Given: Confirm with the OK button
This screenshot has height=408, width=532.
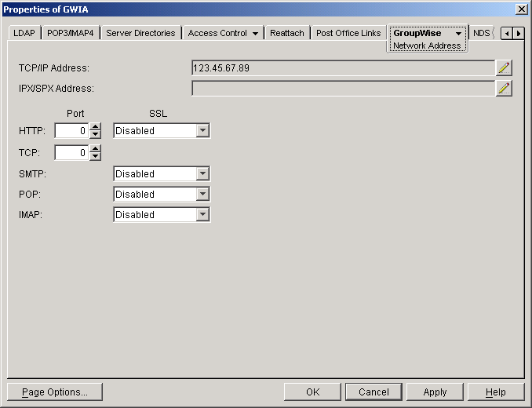Looking at the screenshot, I should click(312, 392).
